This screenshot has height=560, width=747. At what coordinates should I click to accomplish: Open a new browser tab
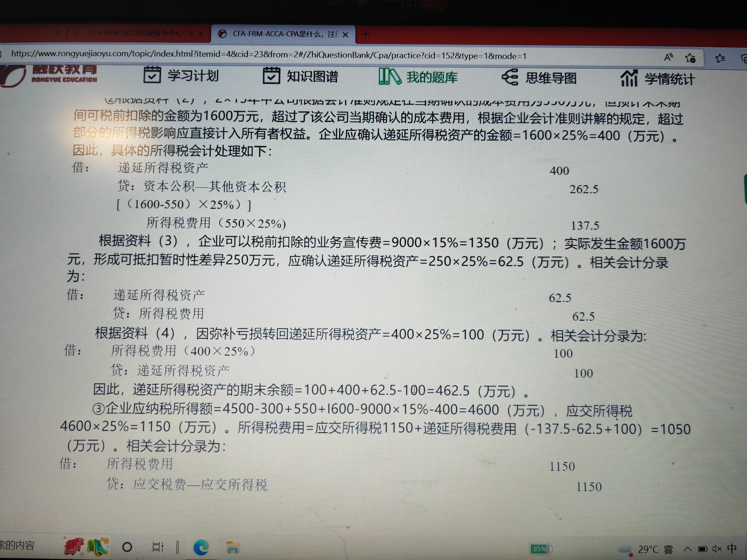coord(366,34)
